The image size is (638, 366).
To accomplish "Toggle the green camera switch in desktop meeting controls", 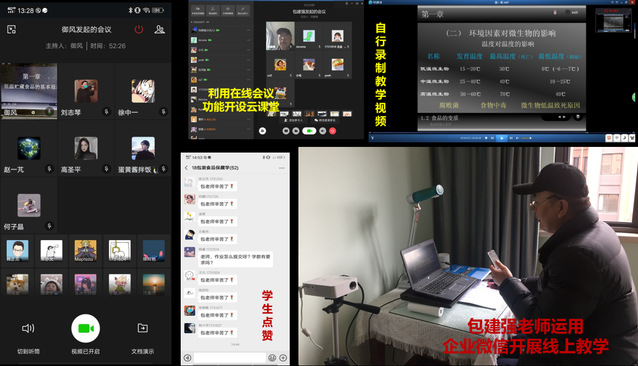I will (309, 131).
